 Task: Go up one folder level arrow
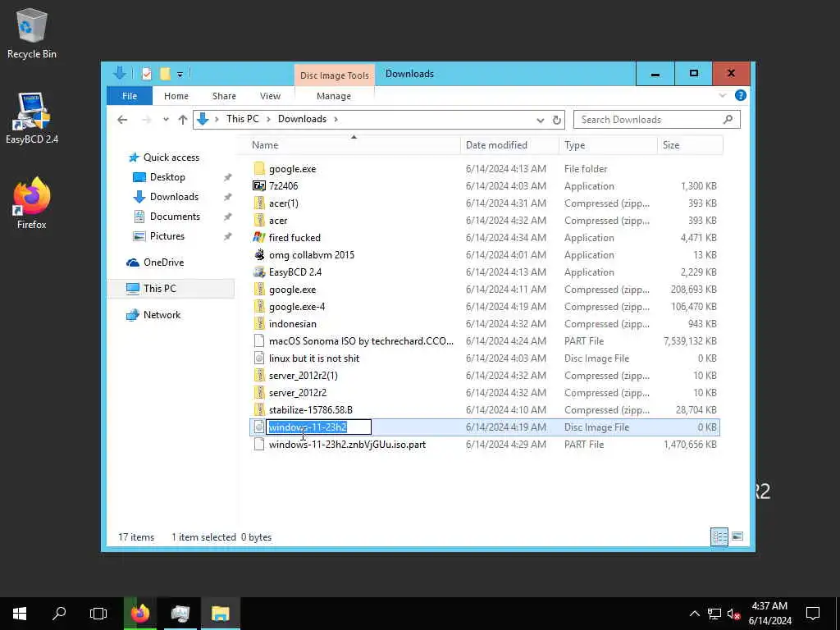point(183,120)
